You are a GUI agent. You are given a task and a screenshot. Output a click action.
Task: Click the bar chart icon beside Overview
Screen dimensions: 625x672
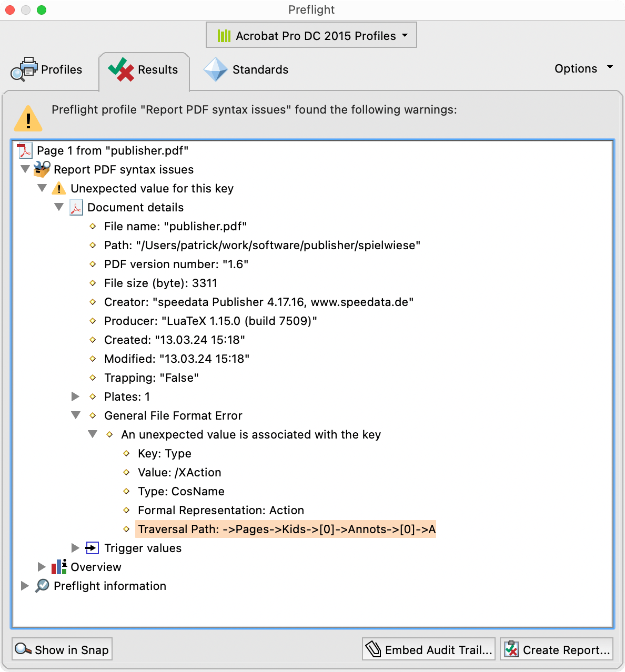59,567
